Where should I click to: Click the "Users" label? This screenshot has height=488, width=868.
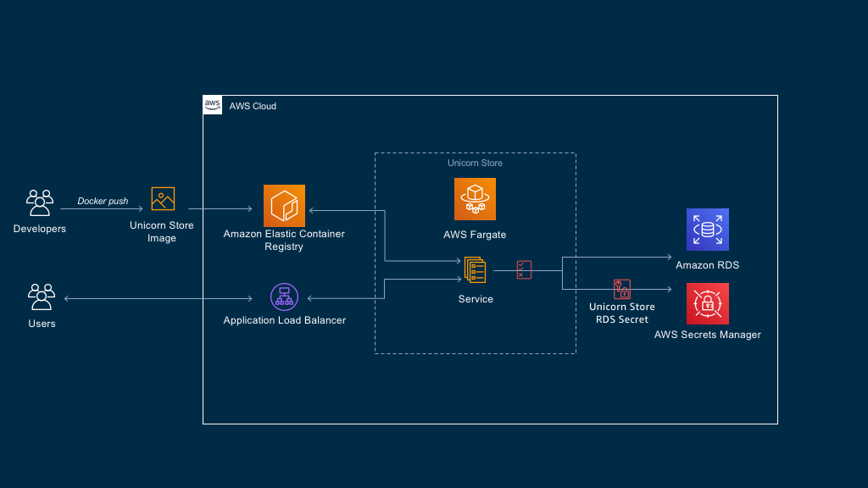(x=42, y=324)
